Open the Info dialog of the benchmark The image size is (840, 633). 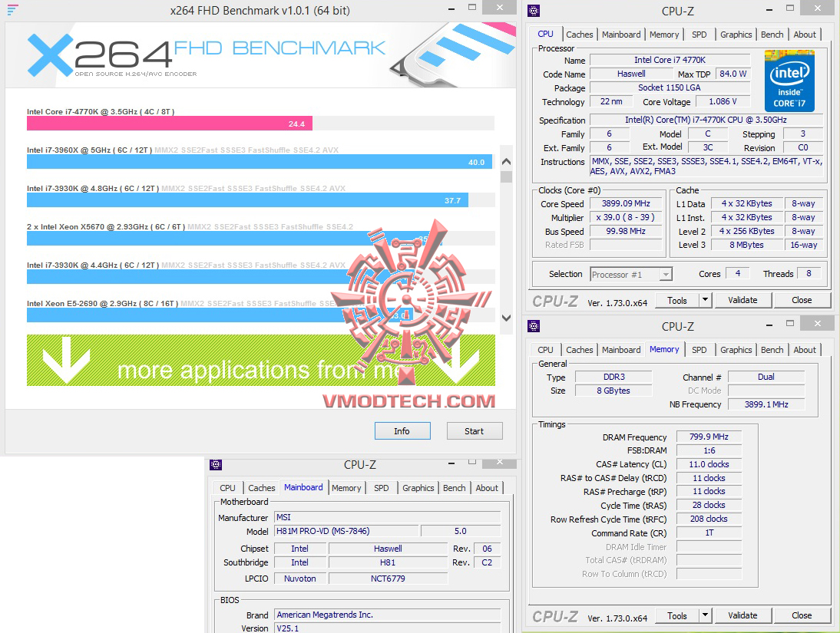pyautogui.click(x=402, y=430)
